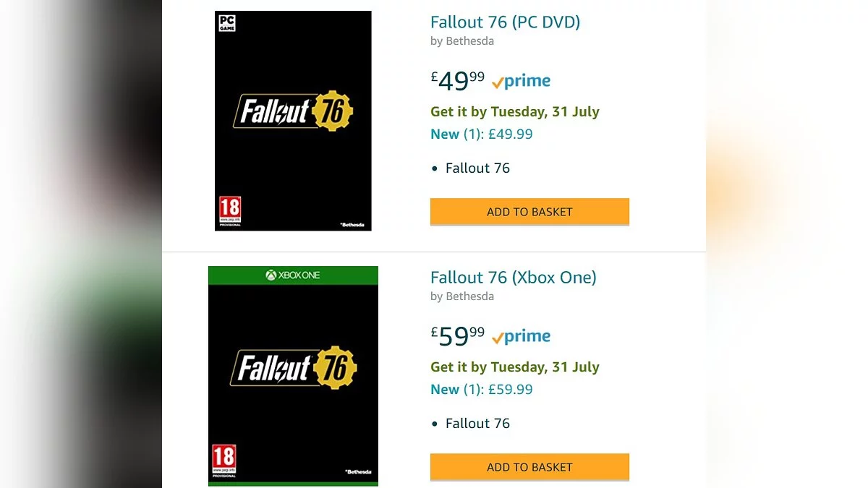Click the Fallout 76 logo on the Xbox cover
The width and height of the screenshot is (868, 488).
click(x=293, y=367)
